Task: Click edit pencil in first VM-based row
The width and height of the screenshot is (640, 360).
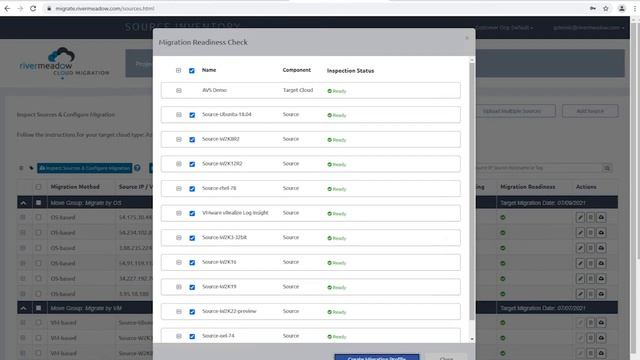Action: 580,323
